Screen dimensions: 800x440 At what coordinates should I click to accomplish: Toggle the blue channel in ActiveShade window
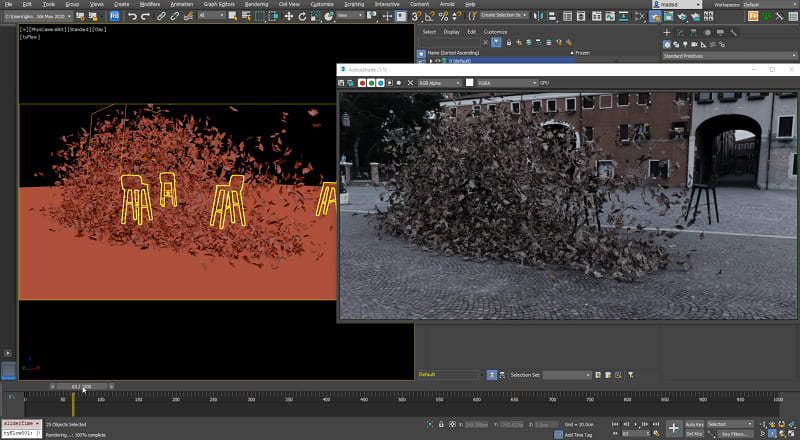(380, 83)
